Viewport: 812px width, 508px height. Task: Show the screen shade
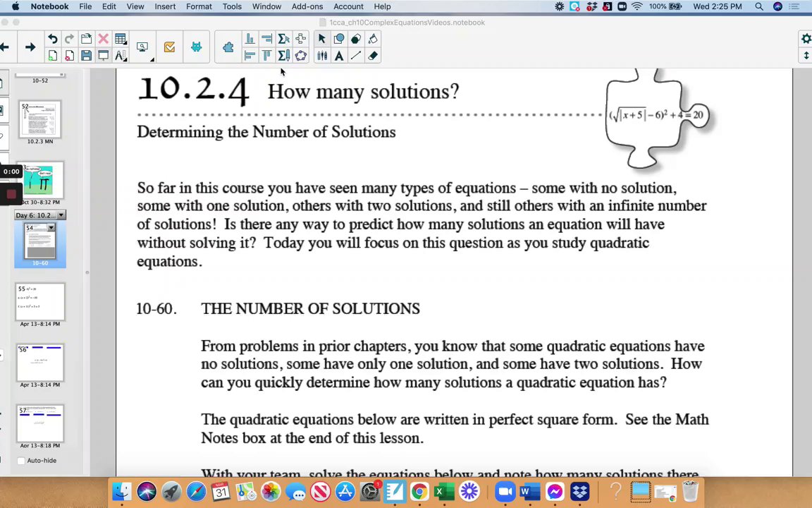coord(104,56)
